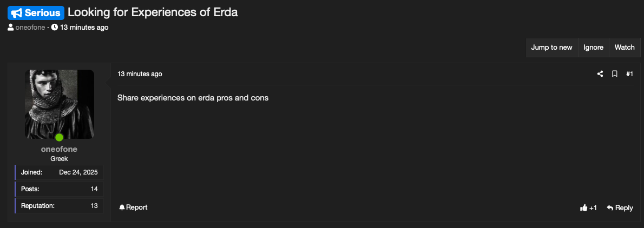
Task: Open oneofone username below avatar
Action: point(59,149)
